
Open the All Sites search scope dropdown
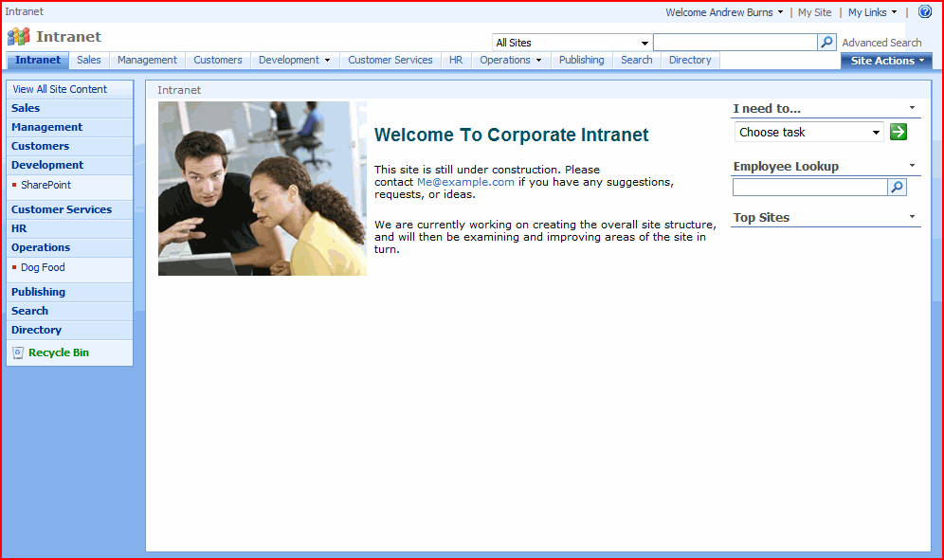pos(572,43)
